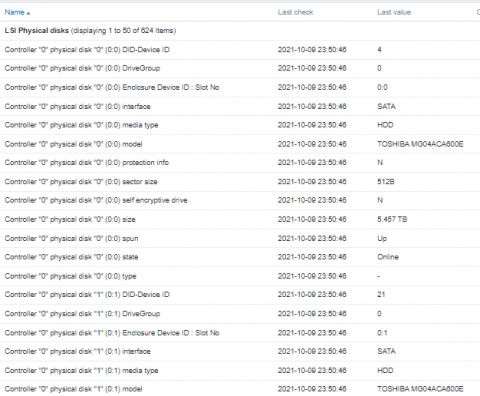Select disk "0" (0:0) Enclosure Device ID item
Image resolution: width=480 pixels, height=396 pixels.
(x=112, y=87)
